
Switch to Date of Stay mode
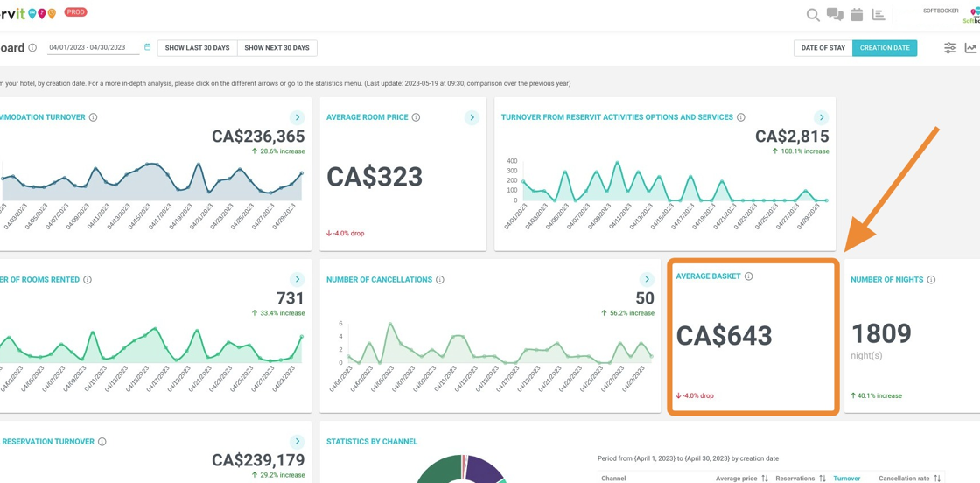click(x=822, y=48)
